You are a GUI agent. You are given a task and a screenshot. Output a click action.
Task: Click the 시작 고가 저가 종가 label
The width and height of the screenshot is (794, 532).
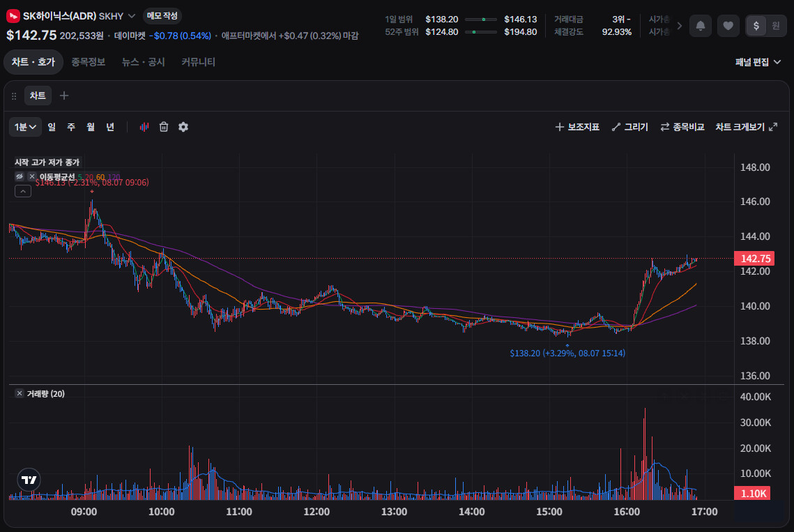point(47,162)
